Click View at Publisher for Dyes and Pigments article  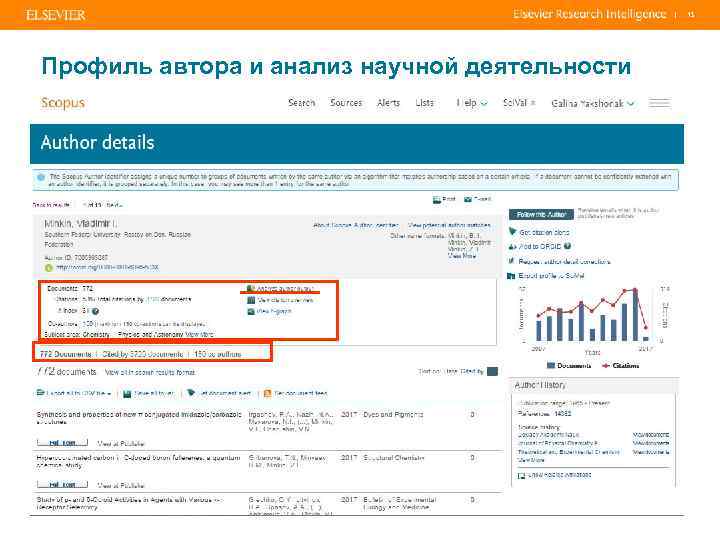pyautogui.click(x=121, y=443)
